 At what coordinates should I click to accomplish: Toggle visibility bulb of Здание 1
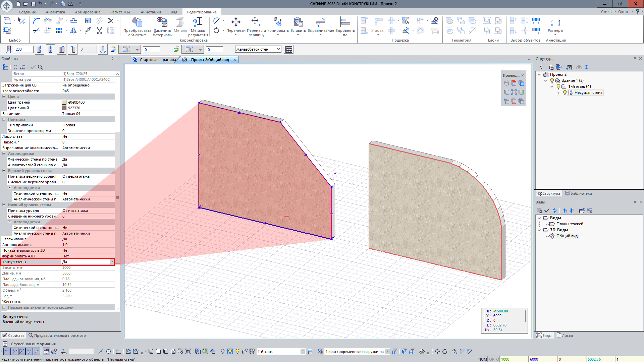pyautogui.click(x=552, y=80)
